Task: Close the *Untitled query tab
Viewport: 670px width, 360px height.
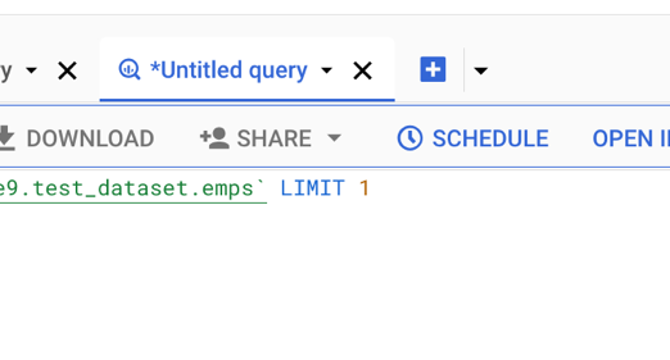Action: coord(362,70)
